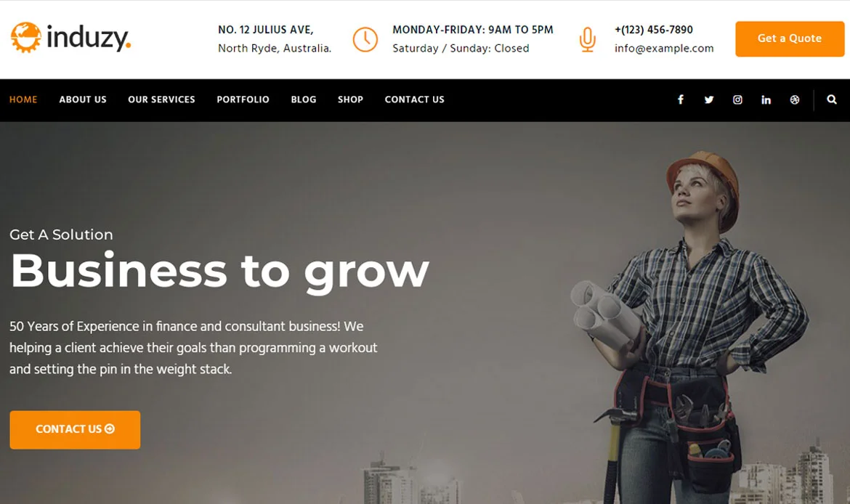Open the Dribbble social icon

pyautogui.click(x=795, y=99)
